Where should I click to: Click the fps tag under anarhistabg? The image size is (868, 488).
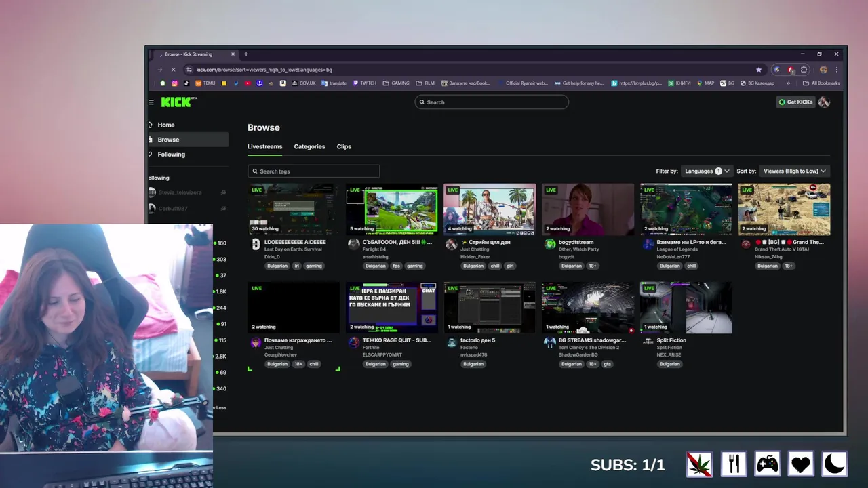pyautogui.click(x=396, y=266)
